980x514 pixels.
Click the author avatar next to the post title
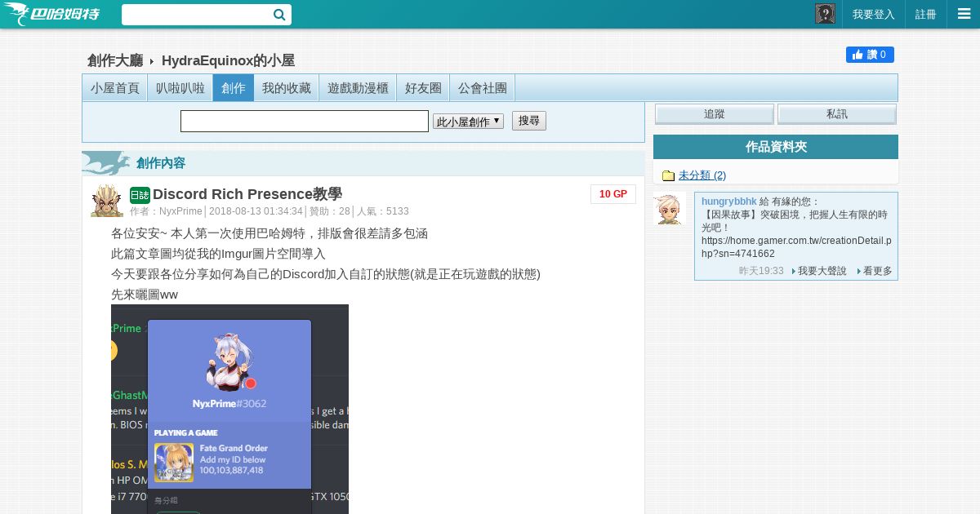pyautogui.click(x=107, y=200)
